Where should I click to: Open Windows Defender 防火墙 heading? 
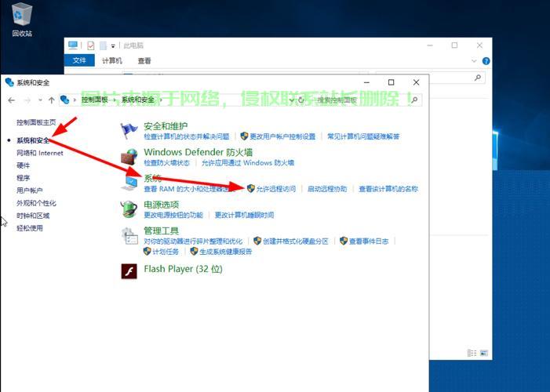point(199,152)
